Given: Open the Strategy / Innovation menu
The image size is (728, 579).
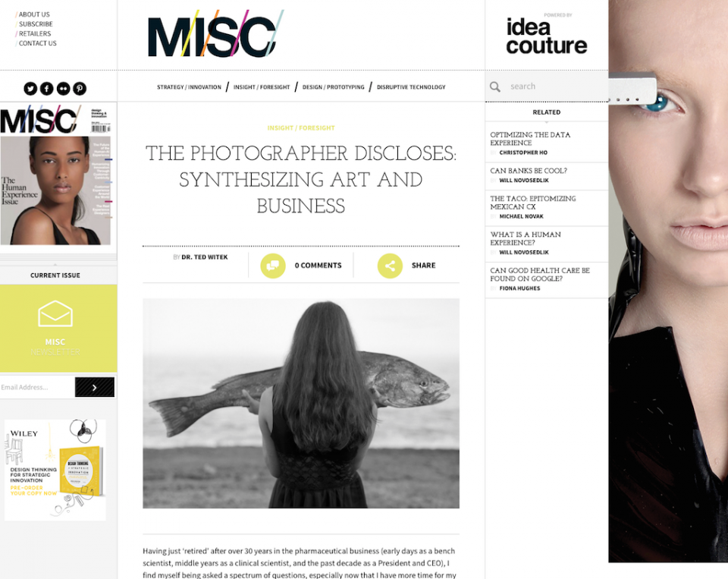Looking at the screenshot, I should [x=189, y=87].
